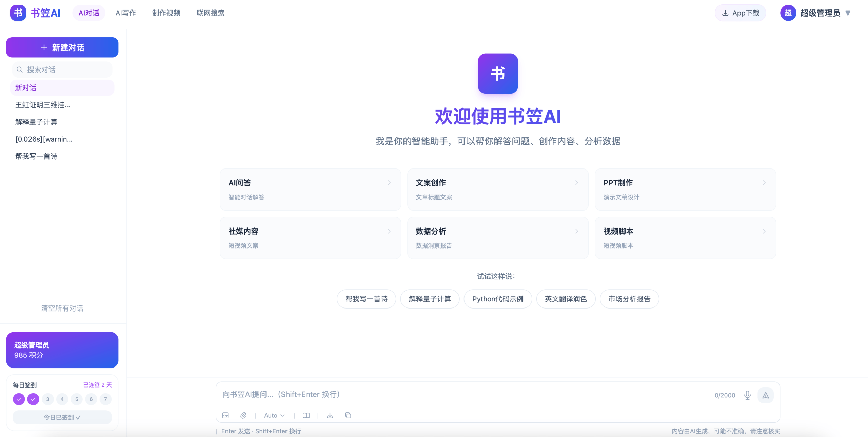Click the day 7 sign-in circle
This screenshot has width=868, height=437.
(x=106, y=399)
